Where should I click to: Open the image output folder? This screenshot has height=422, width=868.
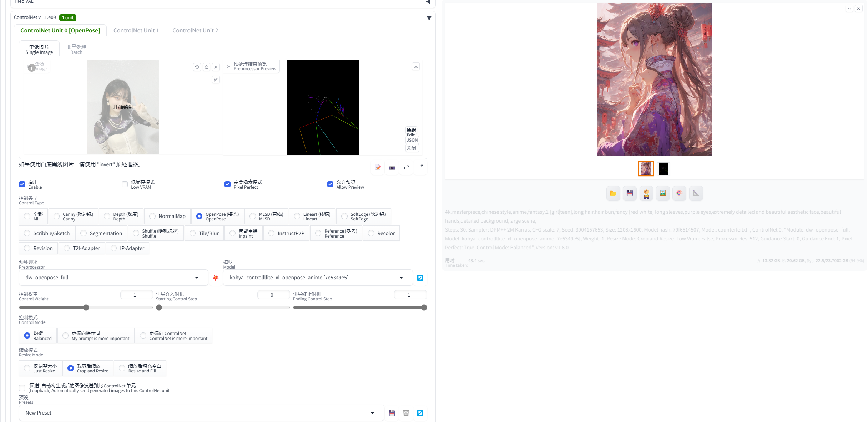click(613, 193)
